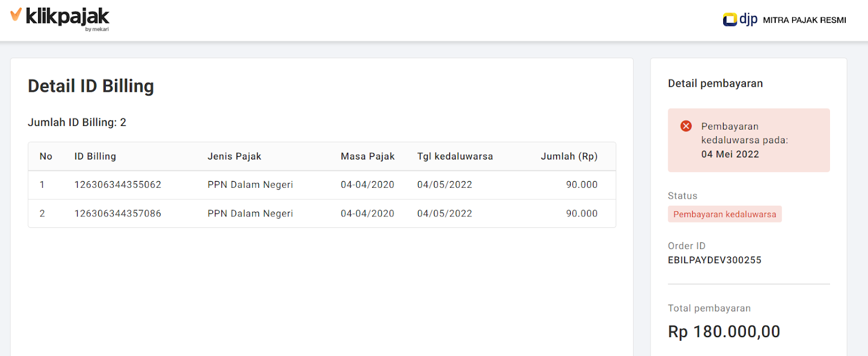The image size is (868, 356).
Task: Click expiry date 04/05/2022 in row 1
Action: click(x=445, y=185)
